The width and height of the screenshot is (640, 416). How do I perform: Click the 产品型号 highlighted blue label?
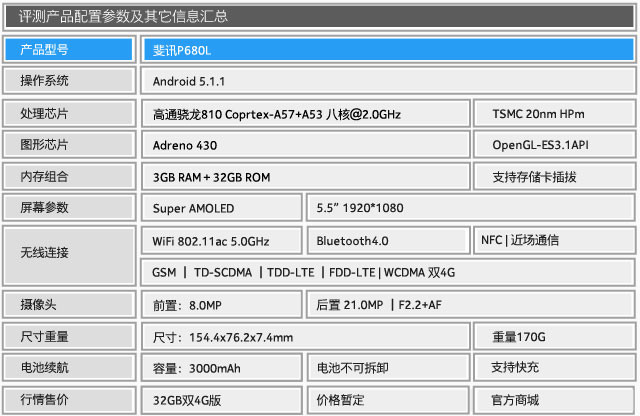coord(67,49)
